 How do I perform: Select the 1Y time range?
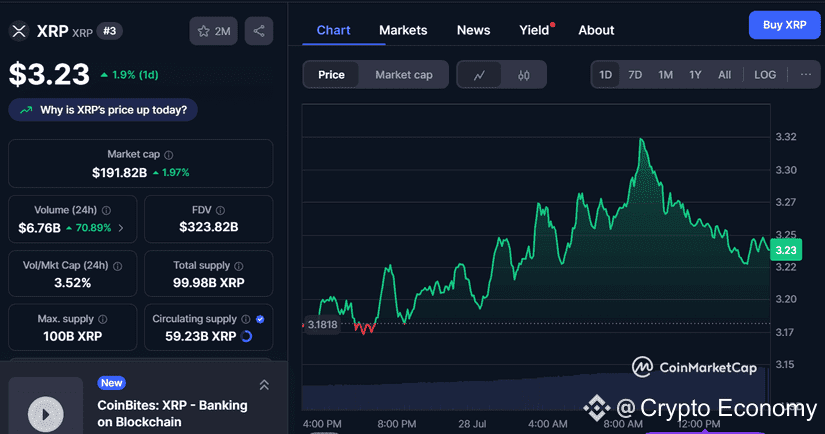(695, 75)
